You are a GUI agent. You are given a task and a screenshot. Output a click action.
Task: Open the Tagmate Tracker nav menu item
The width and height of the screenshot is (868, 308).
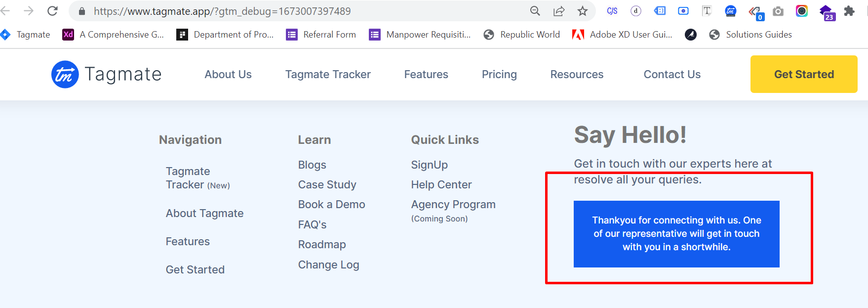tap(328, 74)
